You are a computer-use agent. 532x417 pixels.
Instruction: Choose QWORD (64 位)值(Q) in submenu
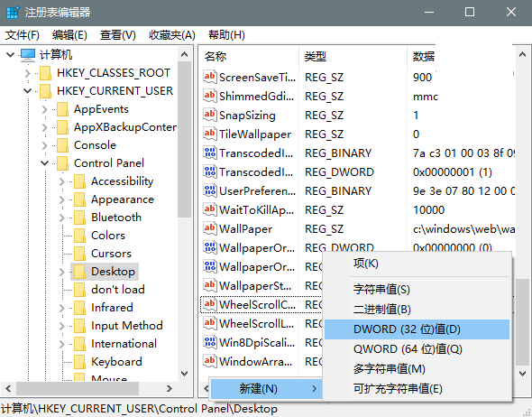417,349
